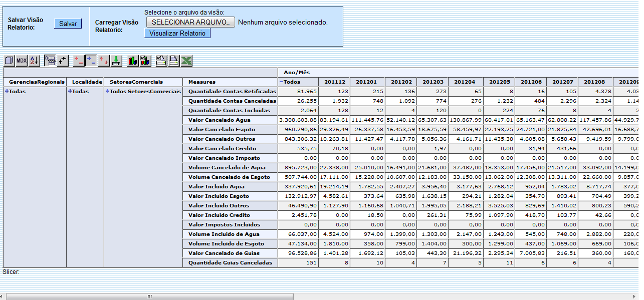
Task: Collapse the Todos column under Ano/Mês
Action: click(x=282, y=82)
